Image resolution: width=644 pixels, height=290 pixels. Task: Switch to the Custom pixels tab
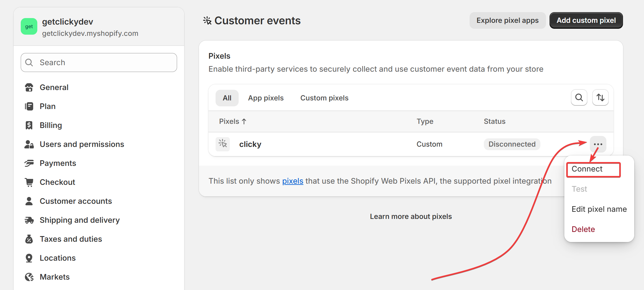pyautogui.click(x=324, y=98)
